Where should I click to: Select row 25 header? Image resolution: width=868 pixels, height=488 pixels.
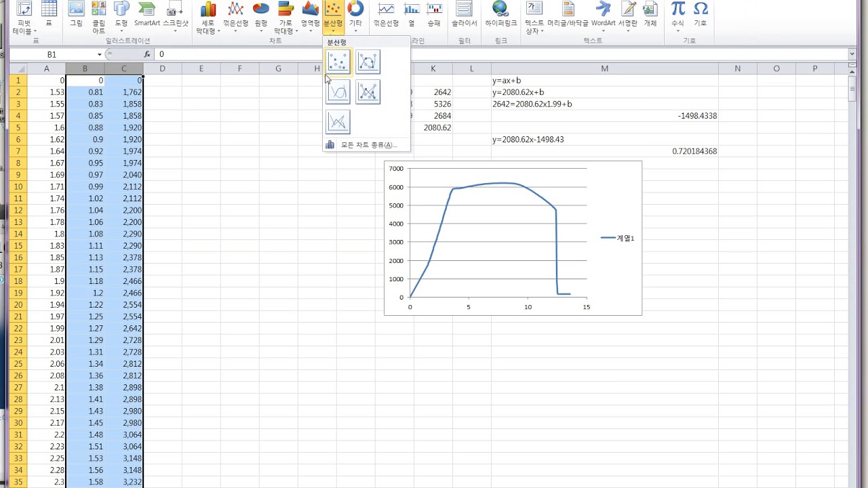click(18, 364)
